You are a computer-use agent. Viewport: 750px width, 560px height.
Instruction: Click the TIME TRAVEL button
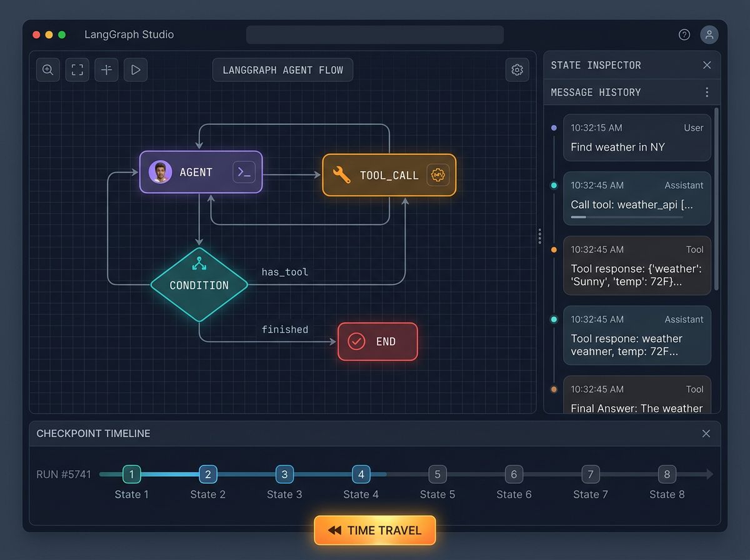(374, 530)
